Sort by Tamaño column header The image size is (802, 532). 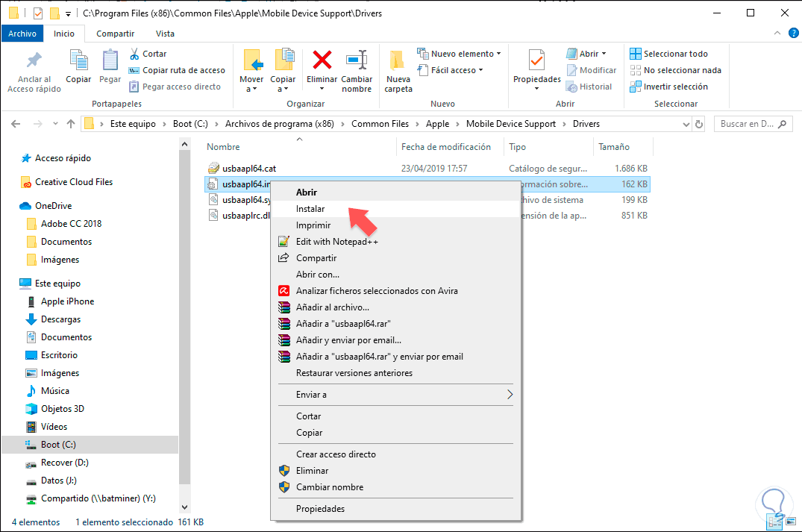(x=614, y=147)
